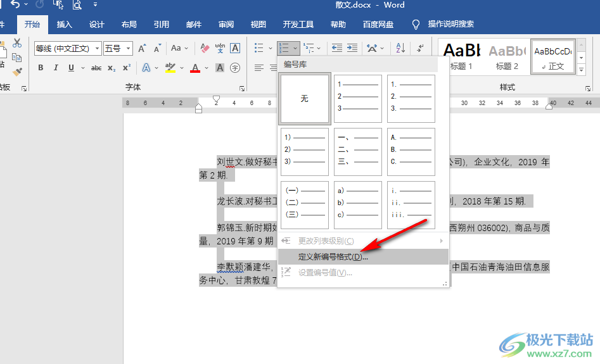
Task: Toggle Underline formatting
Action: point(71,68)
